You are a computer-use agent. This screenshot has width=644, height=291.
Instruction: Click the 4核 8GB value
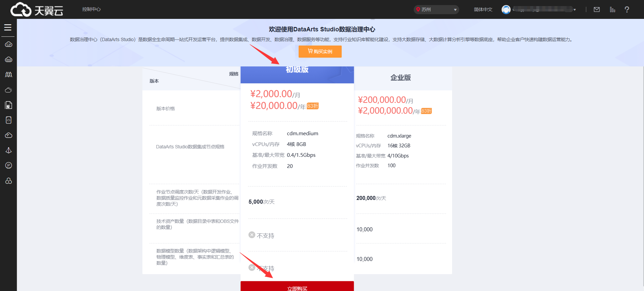click(x=297, y=144)
